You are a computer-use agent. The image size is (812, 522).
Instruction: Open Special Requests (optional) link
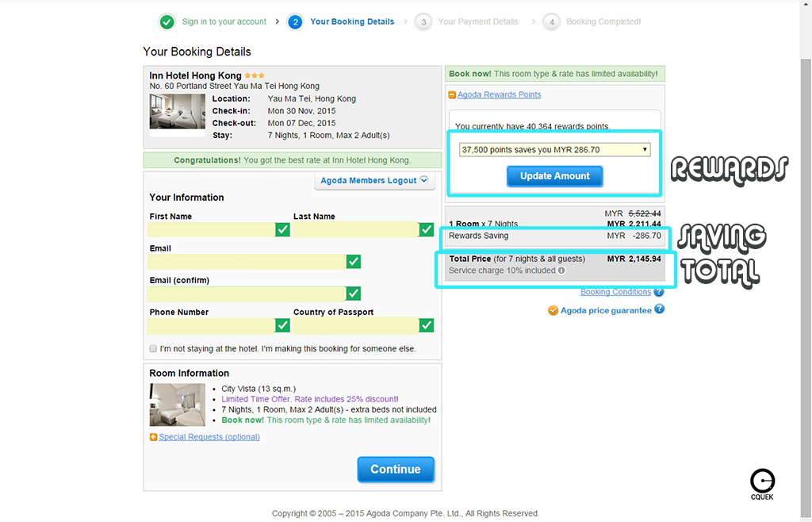(209, 437)
